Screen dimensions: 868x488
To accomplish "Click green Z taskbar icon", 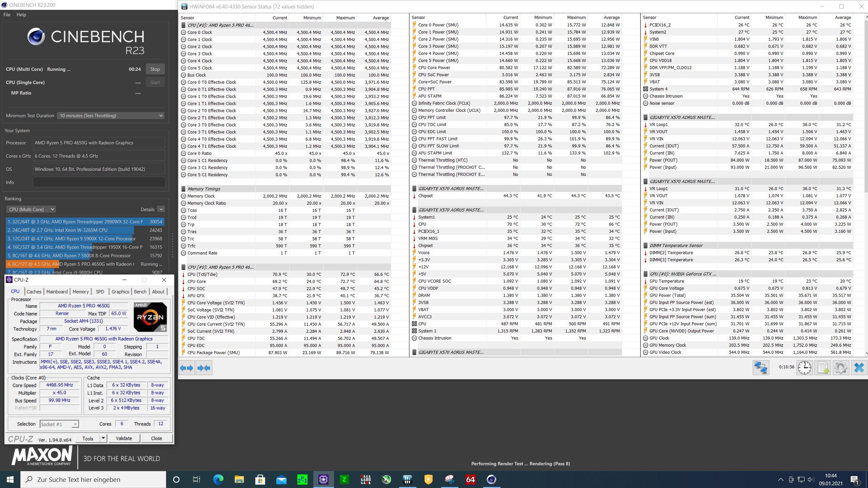I will pos(344,480).
